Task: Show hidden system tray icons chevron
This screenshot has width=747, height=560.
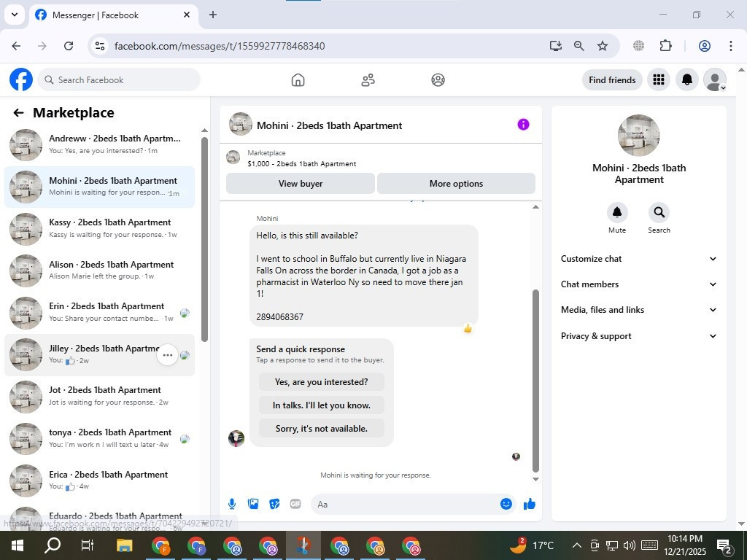Action: 576,545
